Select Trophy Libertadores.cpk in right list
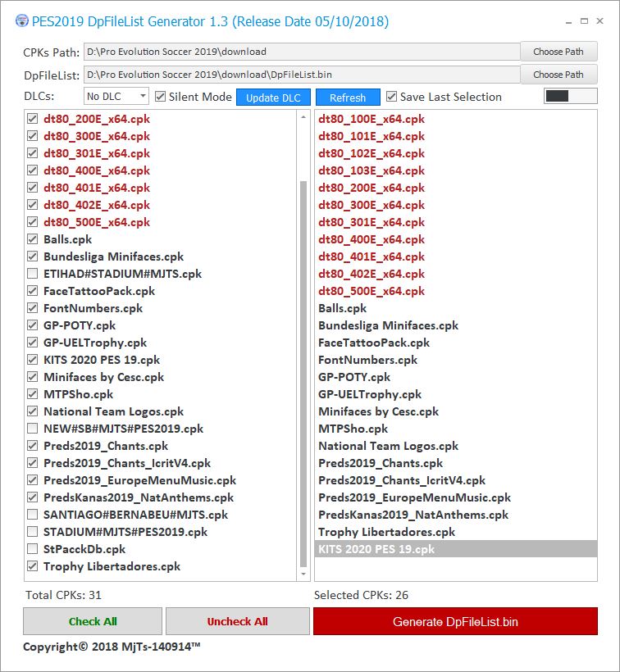The image size is (620, 672). (456, 531)
